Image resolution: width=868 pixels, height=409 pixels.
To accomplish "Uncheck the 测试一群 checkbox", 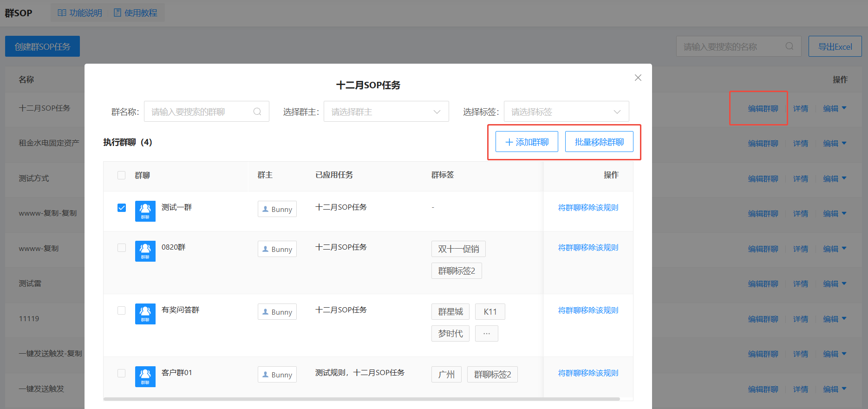I will coord(122,208).
